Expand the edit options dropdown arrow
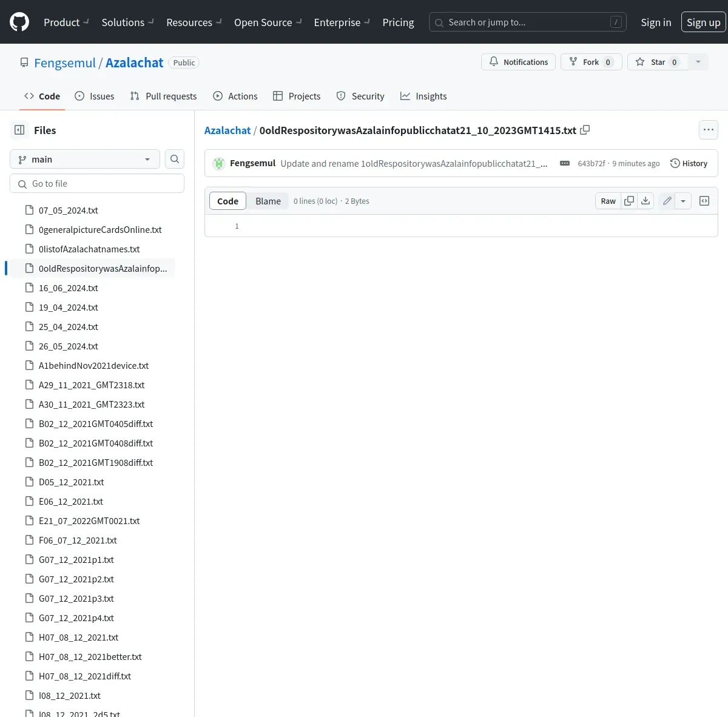 tap(683, 201)
